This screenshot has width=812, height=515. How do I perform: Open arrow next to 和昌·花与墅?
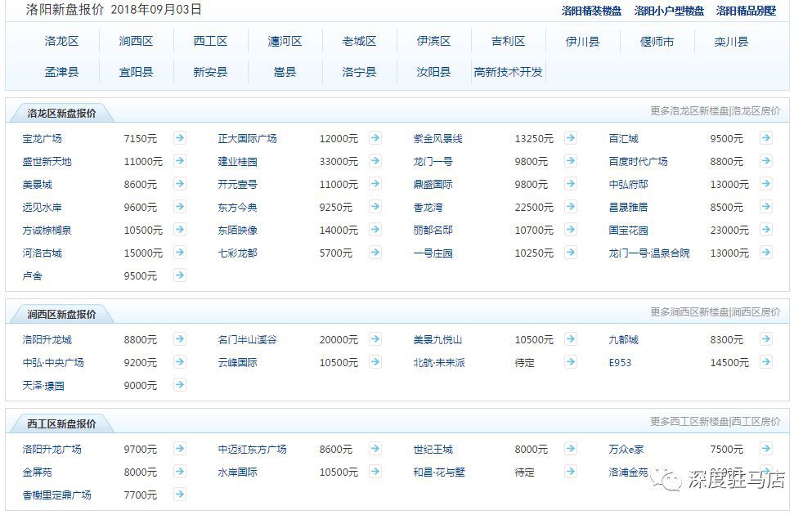pos(571,472)
